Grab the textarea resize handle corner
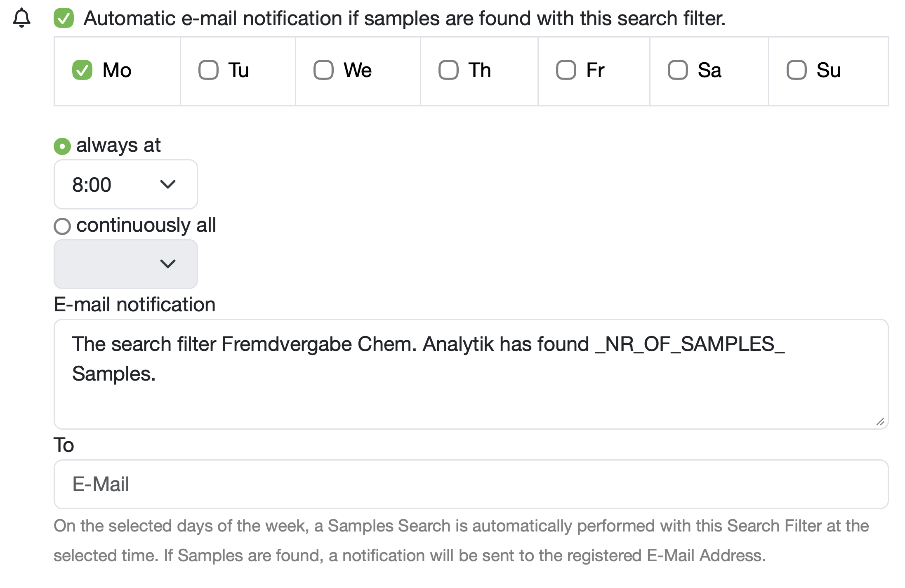Image resolution: width=905 pixels, height=588 pixels. [880, 421]
